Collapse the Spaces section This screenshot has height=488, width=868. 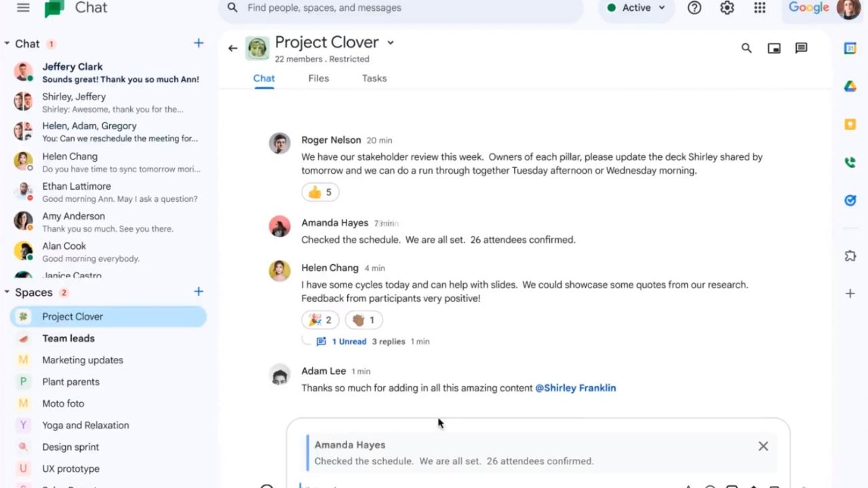coord(7,293)
